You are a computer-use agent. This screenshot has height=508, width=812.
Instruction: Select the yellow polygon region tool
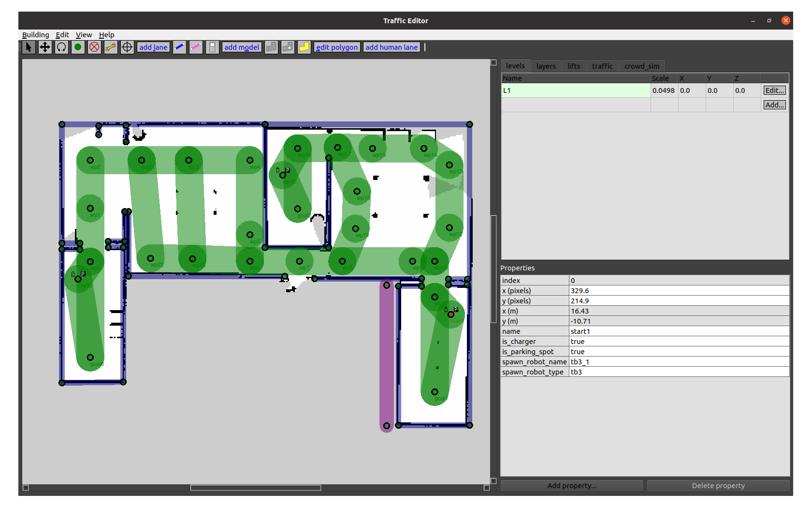[x=304, y=47]
